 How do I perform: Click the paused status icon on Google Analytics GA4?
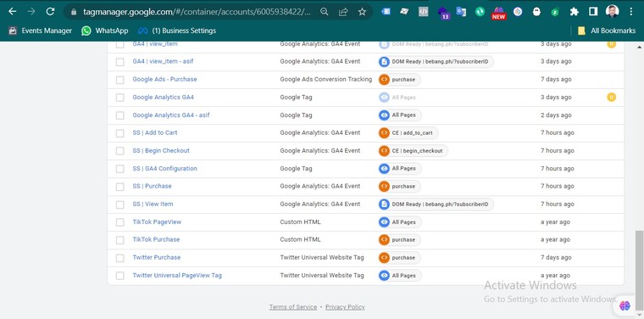point(612,98)
